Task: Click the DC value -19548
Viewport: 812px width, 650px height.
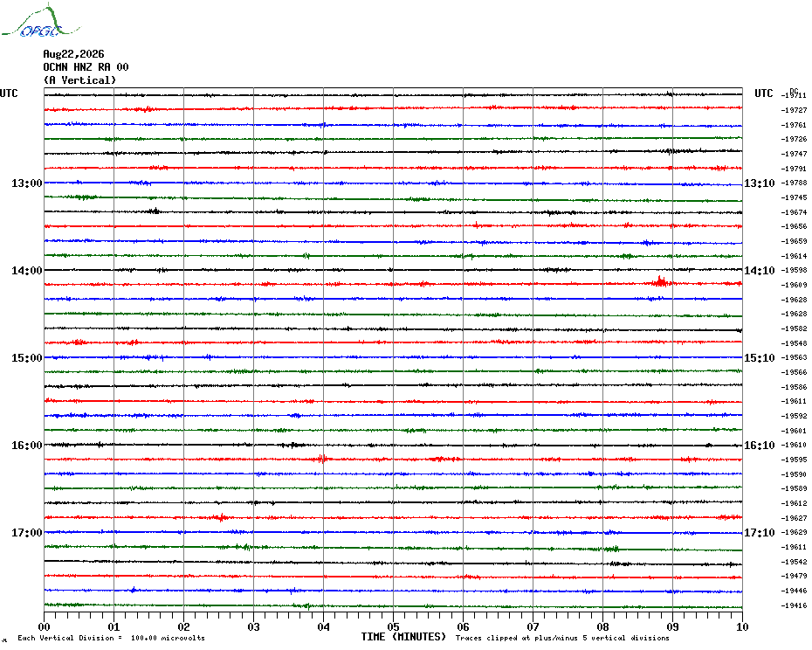Action: (x=794, y=343)
